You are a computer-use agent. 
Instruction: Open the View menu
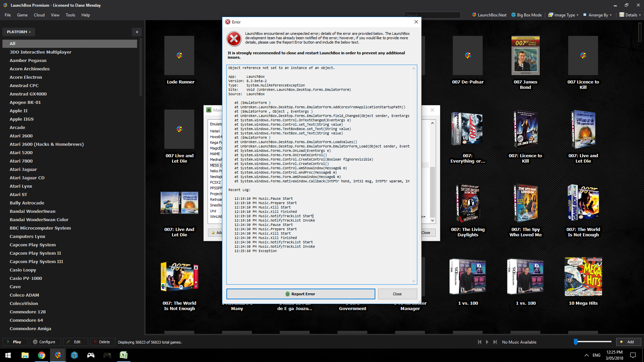click(x=55, y=15)
